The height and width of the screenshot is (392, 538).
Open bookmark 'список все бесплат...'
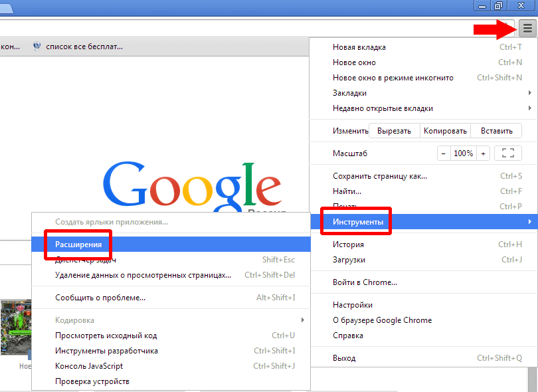(x=78, y=47)
